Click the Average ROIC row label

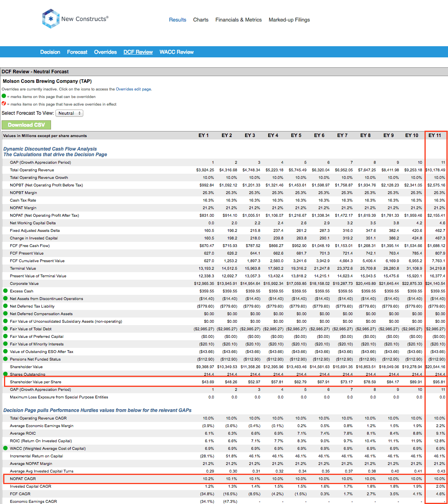23,433
